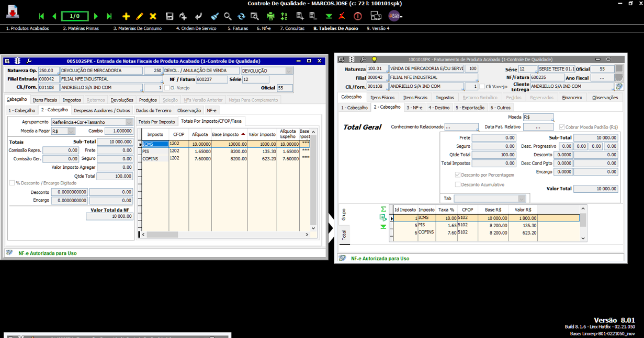Viewport: 644px width, 338px height.
Task: Sort records with the green sort icon
Action: point(284,16)
